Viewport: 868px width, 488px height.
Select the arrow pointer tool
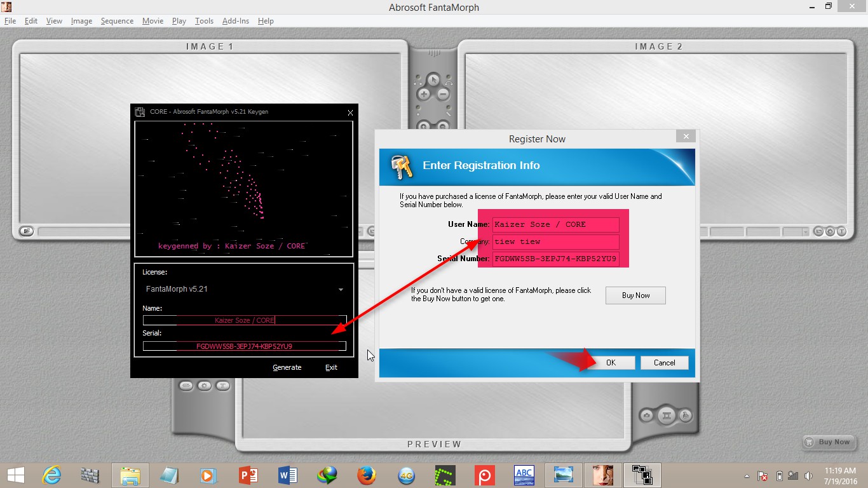click(x=433, y=80)
